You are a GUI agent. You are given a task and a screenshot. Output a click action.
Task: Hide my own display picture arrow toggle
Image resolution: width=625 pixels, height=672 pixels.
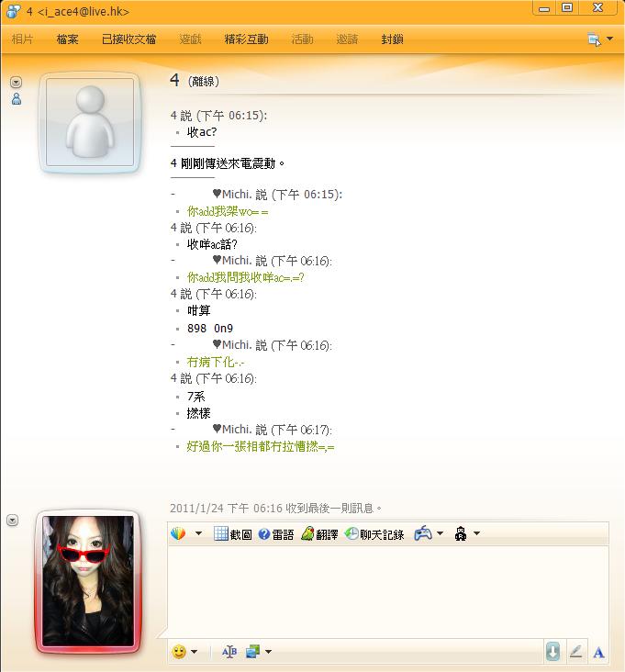13,521
